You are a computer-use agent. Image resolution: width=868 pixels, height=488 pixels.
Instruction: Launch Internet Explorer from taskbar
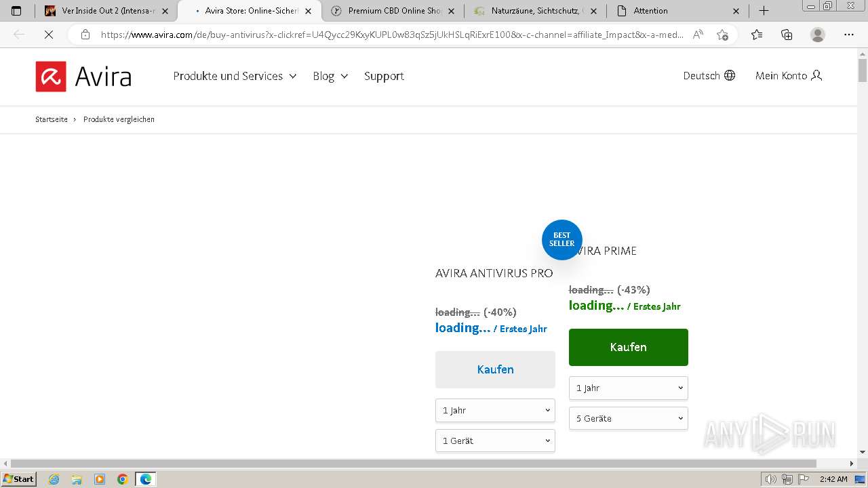54,479
